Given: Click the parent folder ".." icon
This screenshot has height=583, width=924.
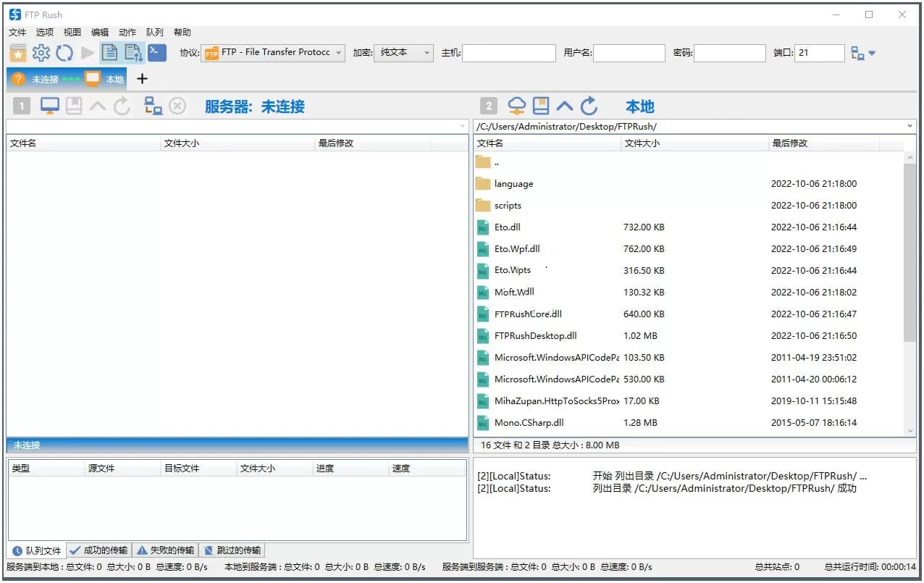Looking at the screenshot, I should coord(483,162).
